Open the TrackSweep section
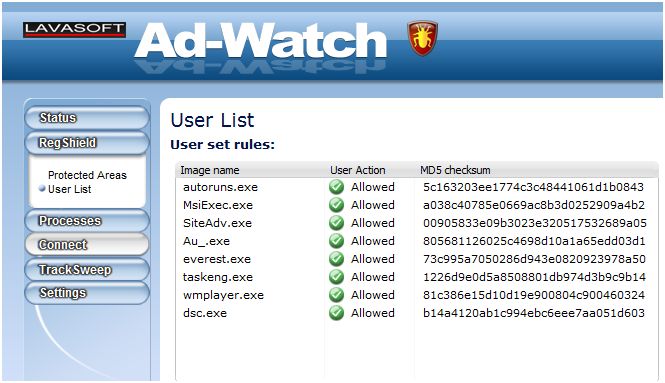The height and width of the screenshot is (383, 665). point(87,270)
